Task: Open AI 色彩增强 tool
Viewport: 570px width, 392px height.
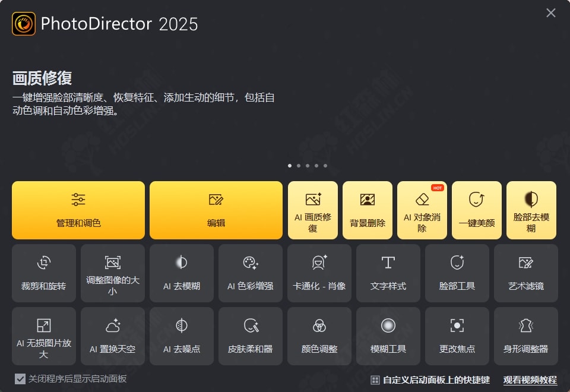Action: point(251,273)
